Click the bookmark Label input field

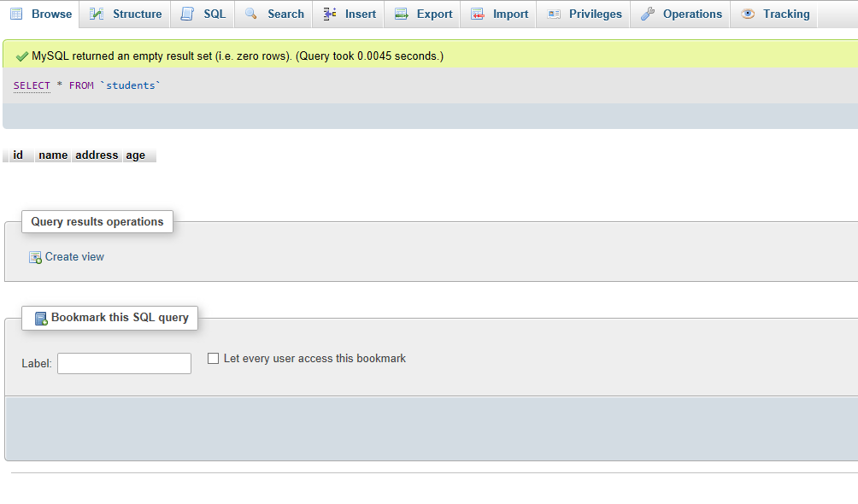pos(124,363)
